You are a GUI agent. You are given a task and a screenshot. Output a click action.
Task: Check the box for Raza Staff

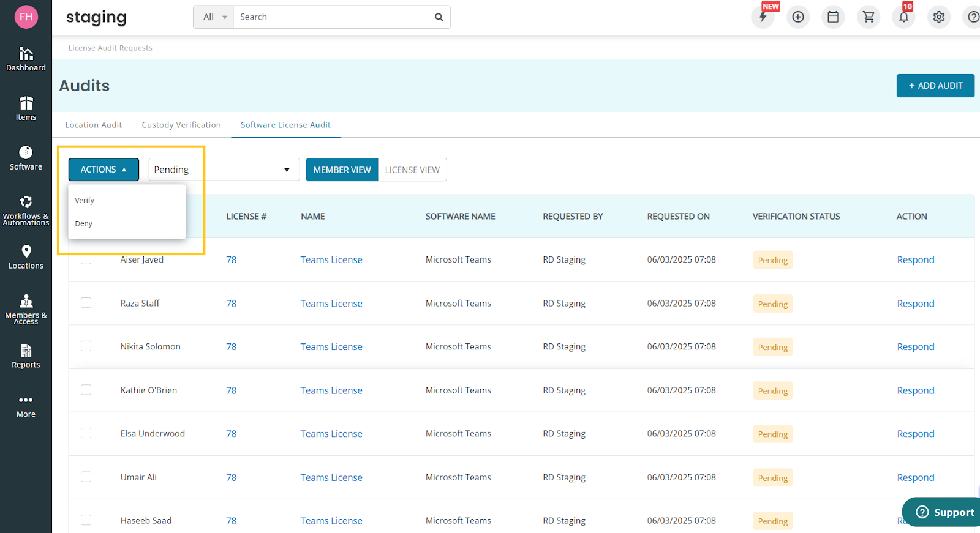pos(86,303)
